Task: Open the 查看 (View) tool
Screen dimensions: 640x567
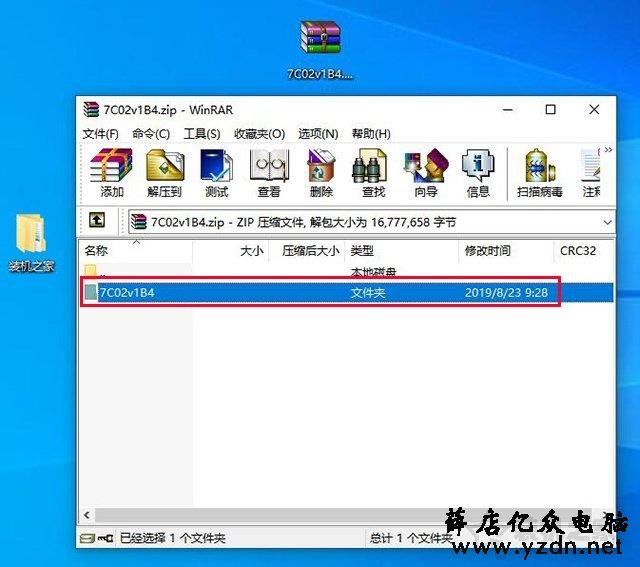Action: pos(269,173)
